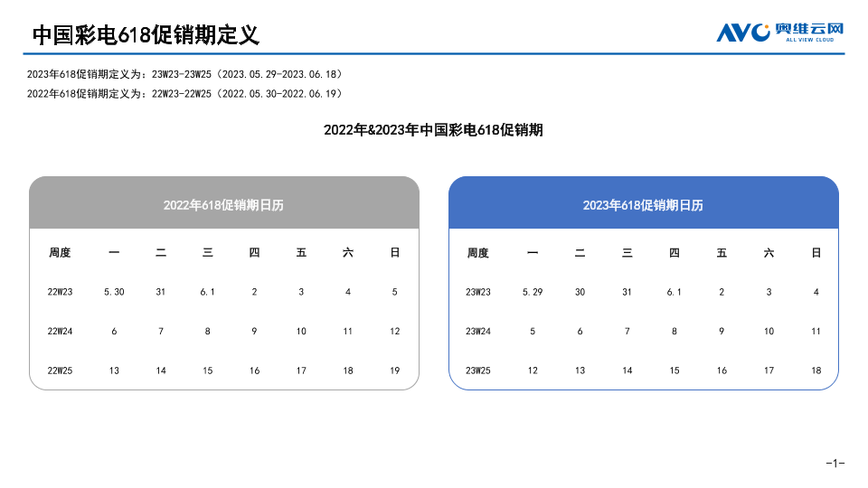
Task: Click the 23W23 week label
Action: coord(478,292)
